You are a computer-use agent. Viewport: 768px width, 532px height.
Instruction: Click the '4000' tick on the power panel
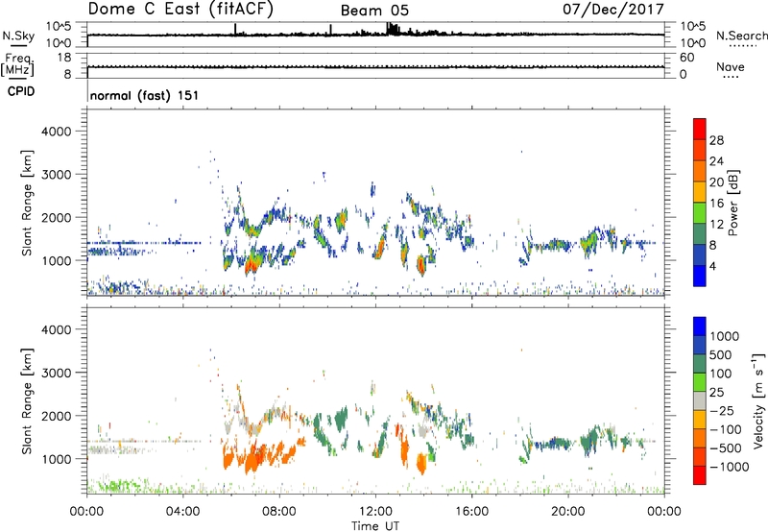click(x=57, y=132)
